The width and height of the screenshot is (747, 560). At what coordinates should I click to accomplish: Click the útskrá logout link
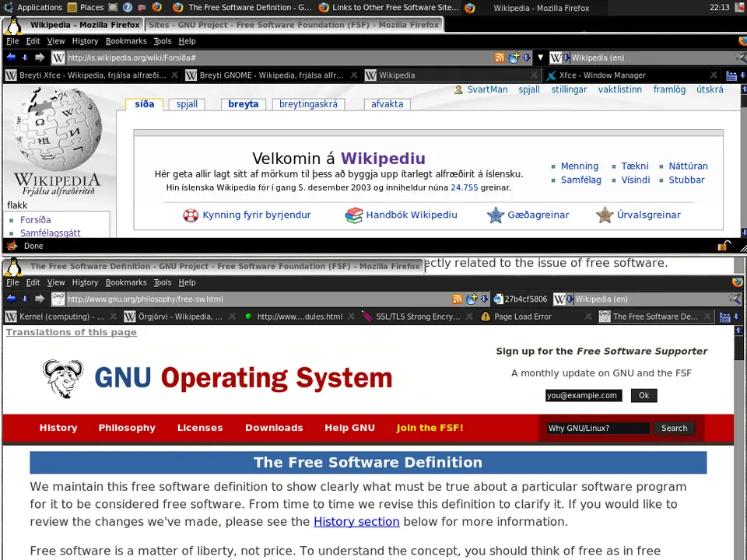(x=710, y=89)
